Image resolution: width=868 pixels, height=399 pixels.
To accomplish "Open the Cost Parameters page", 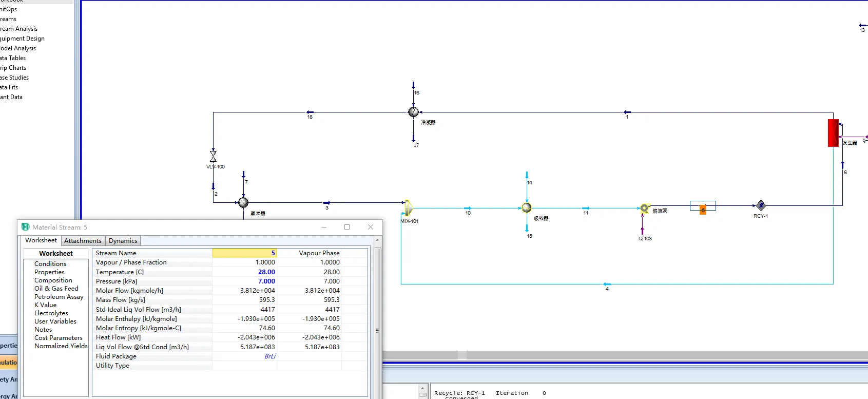I will (x=59, y=338).
